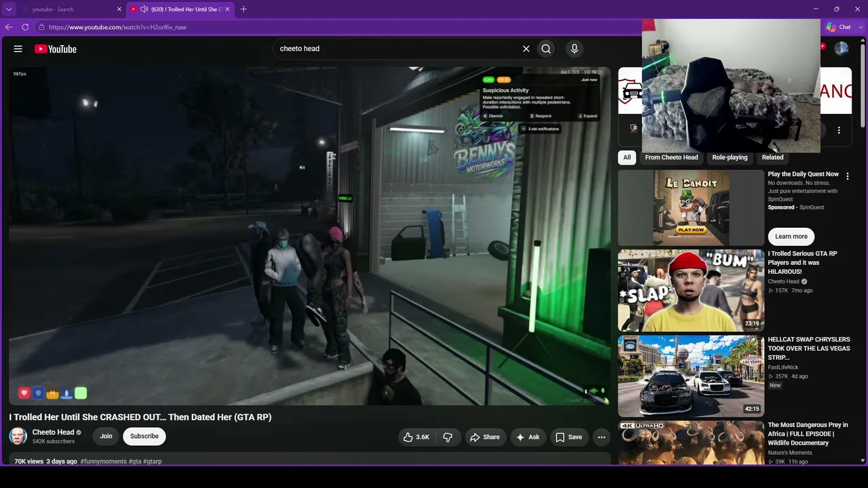Image resolution: width=868 pixels, height=488 pixels.
Task: View site information lock icon in address bar
Action: [x=41, y=27]
